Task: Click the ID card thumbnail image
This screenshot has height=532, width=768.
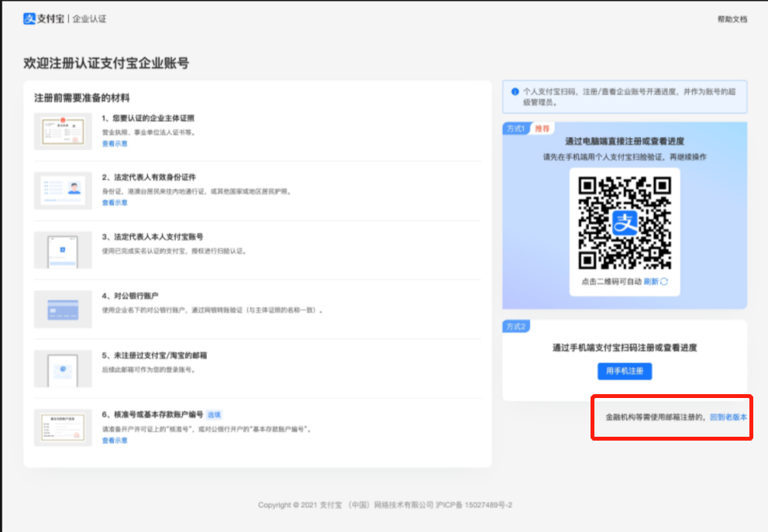Action: coord(63,190)
